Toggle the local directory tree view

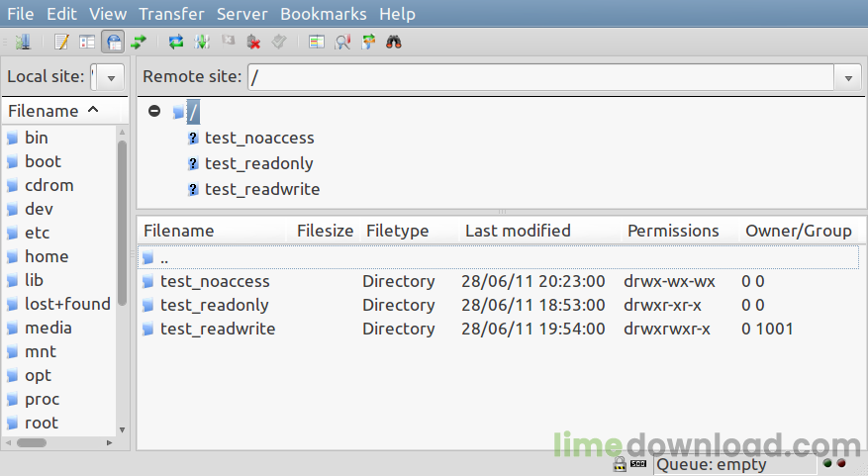click(87, 43)
